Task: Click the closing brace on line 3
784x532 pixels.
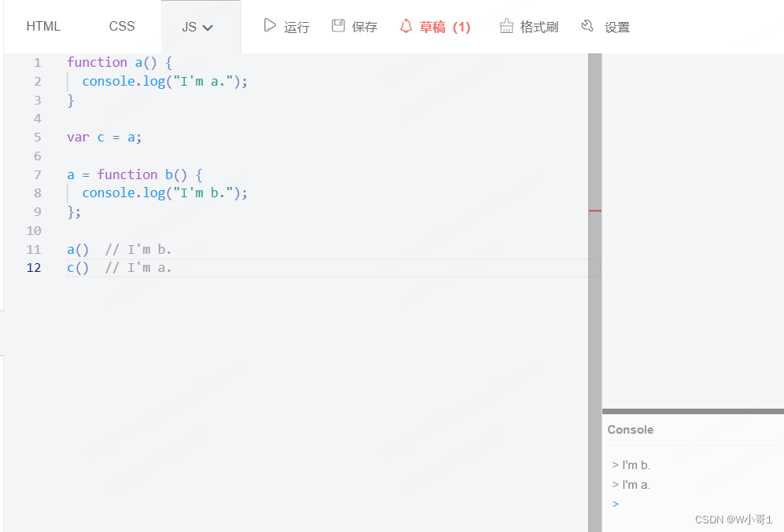Action: coord(71,101)
